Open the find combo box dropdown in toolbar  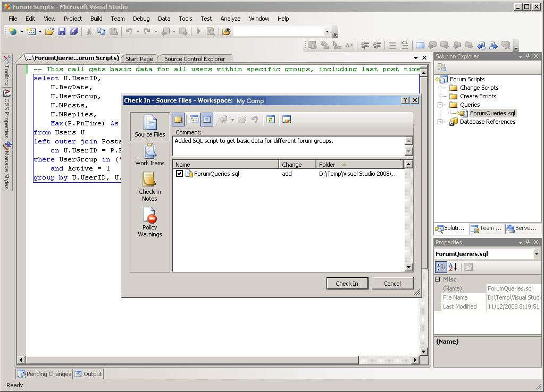[x=327, y=32]
